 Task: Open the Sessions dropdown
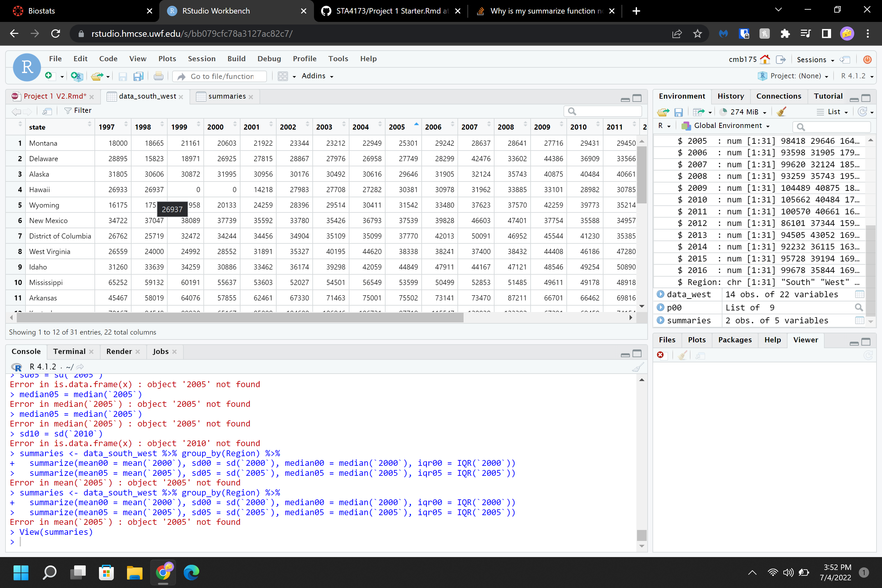coord(815,60)
